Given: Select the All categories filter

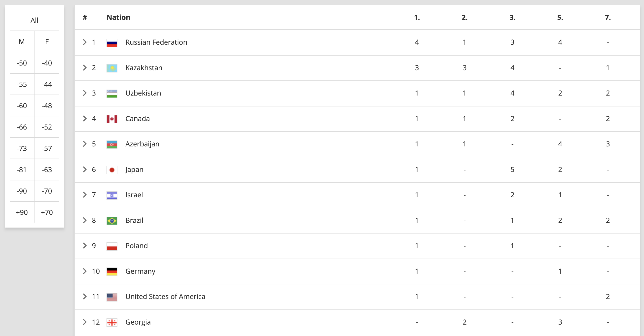Looking at the screenshot, I should [x=35, y=20].
